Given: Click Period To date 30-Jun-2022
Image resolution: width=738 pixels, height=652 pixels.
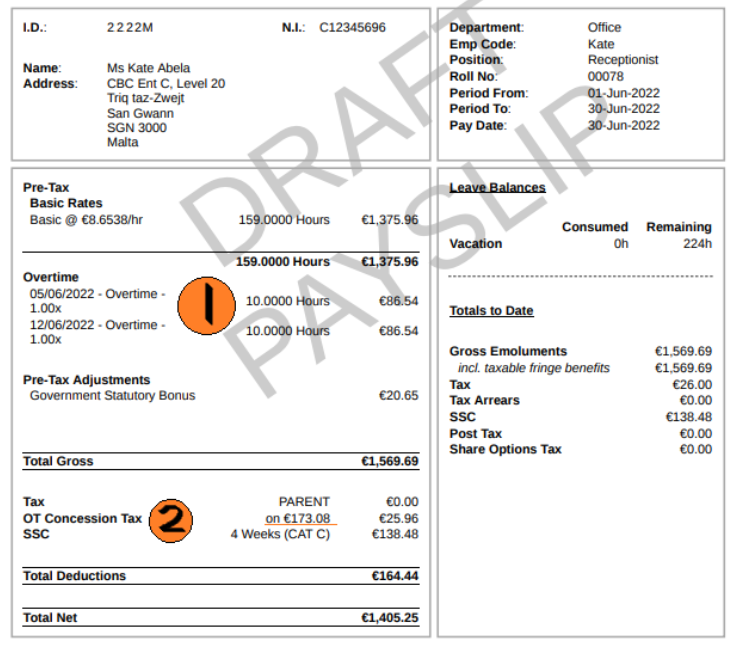Looking at the screenshot, I should (624, 109).
